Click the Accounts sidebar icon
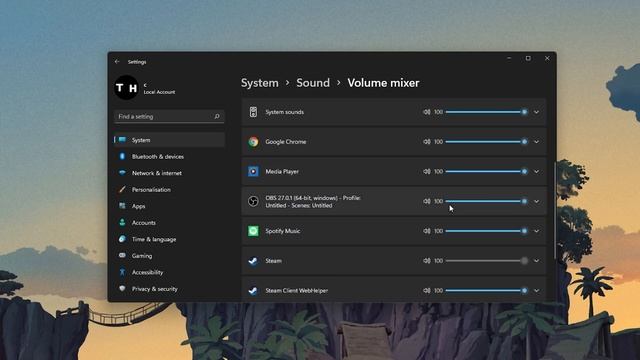 (x=122, y=222)
